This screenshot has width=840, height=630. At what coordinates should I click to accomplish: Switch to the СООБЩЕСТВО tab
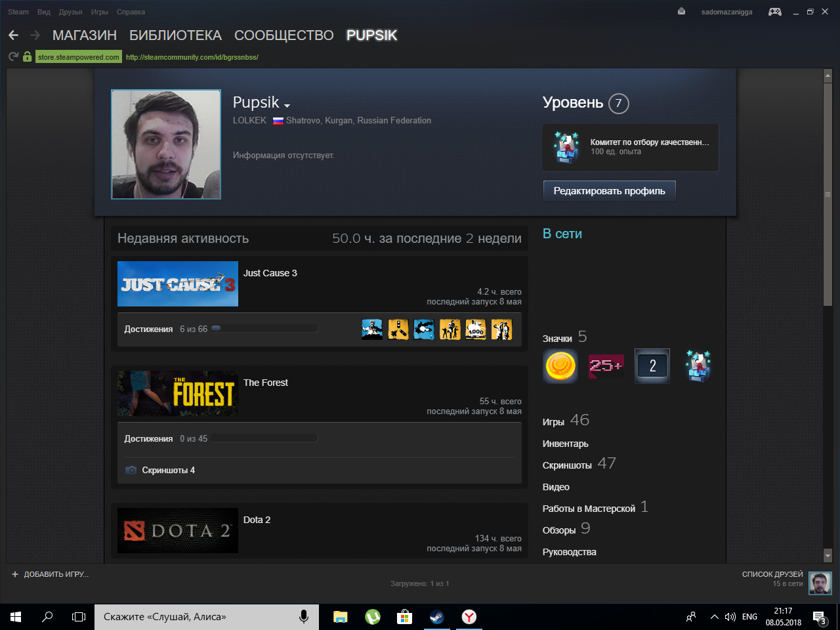click(284, 35)
